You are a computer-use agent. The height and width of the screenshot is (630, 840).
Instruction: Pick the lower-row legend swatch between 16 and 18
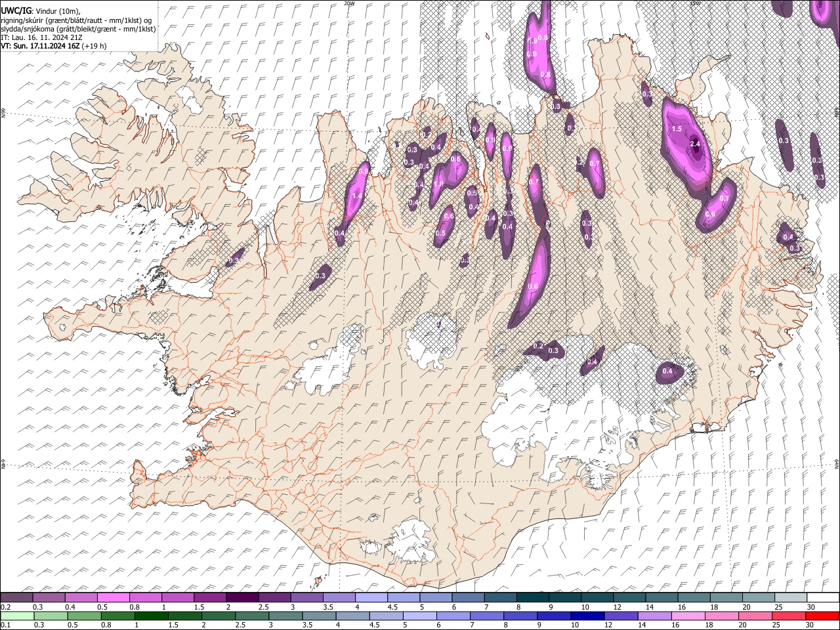point(687,616)
